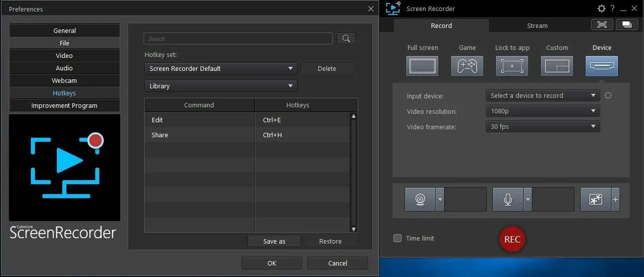Click the multi-monitor display icon
This screenshot has width=644, height=277.
coord(627,24)
